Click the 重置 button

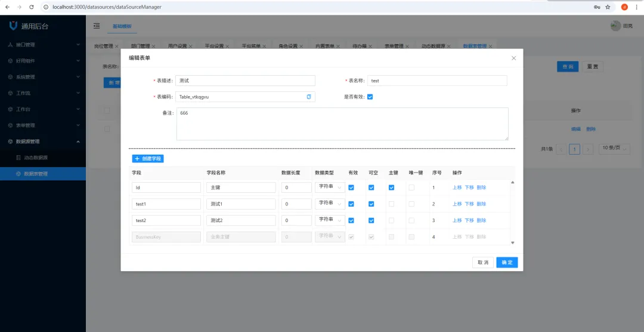592,67
